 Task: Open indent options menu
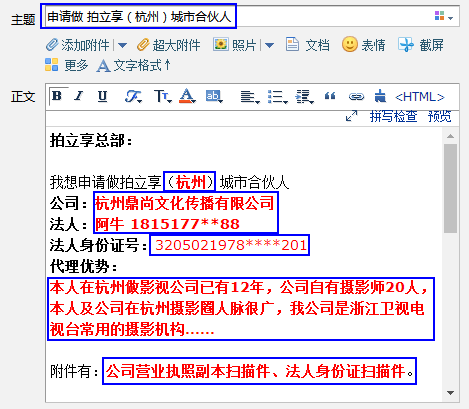[304, 97]
